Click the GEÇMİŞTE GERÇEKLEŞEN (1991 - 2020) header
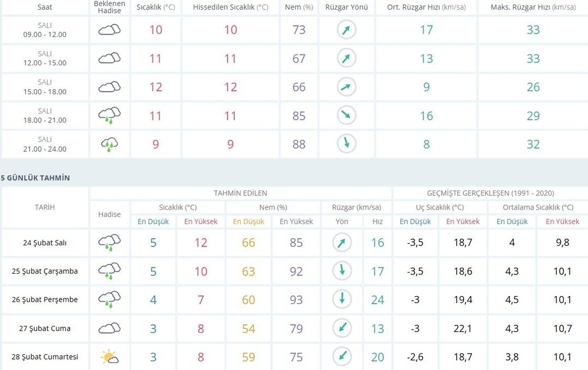Screen dimensions: 588x370 [491, 193]
